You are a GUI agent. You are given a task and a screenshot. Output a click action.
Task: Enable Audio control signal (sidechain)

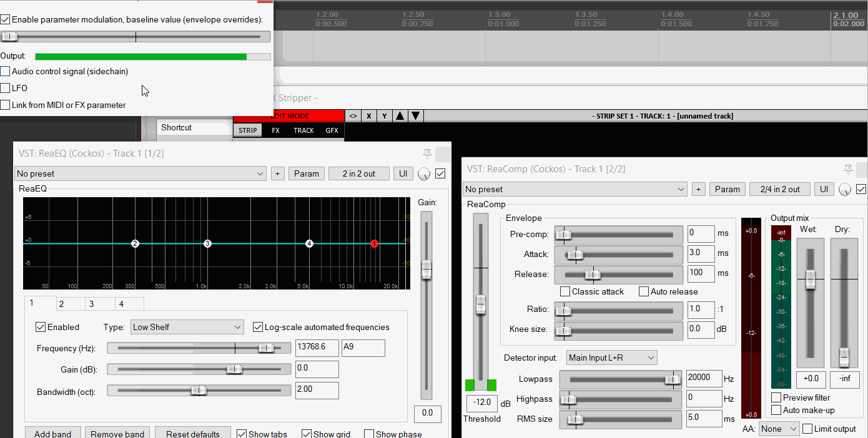coord(5,71)
